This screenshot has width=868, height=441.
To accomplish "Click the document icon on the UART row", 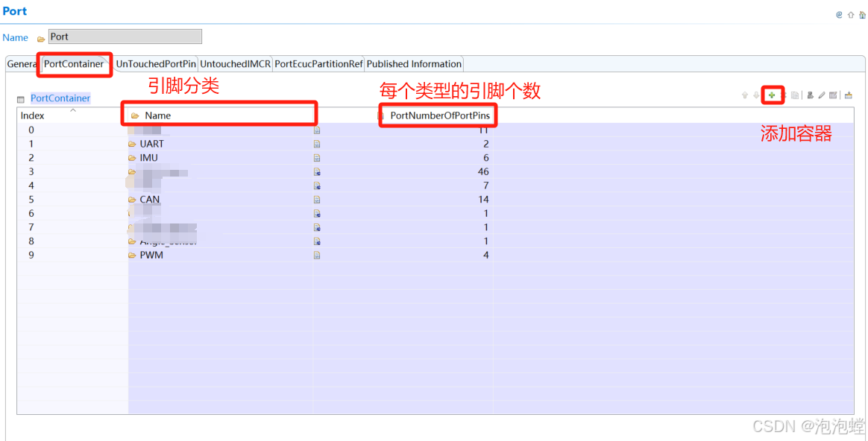I will [316, 143].
